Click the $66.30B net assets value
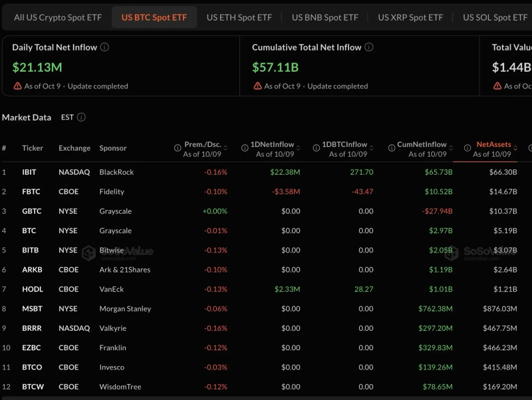 [x=503, y=172]
